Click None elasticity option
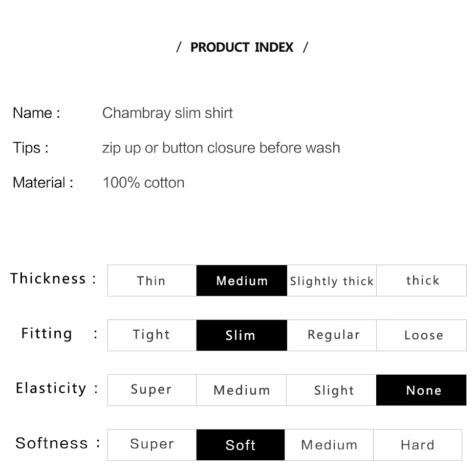476x473 pixels. click(421, 390)
